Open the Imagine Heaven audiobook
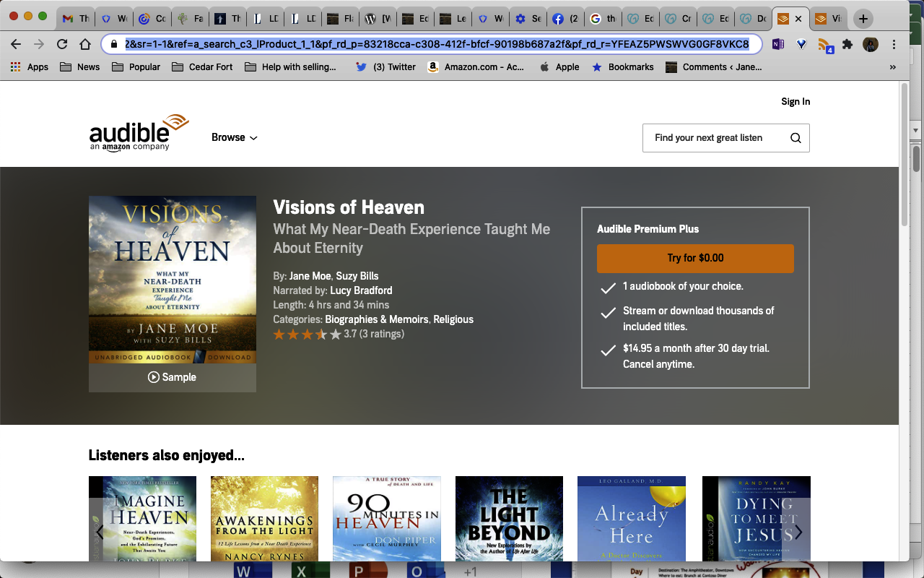Screen dimensions: 924x578 click(x=142, y=518)
